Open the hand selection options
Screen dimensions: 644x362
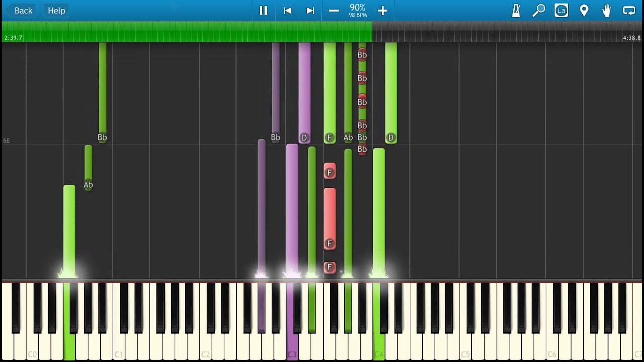pos(606,10)
